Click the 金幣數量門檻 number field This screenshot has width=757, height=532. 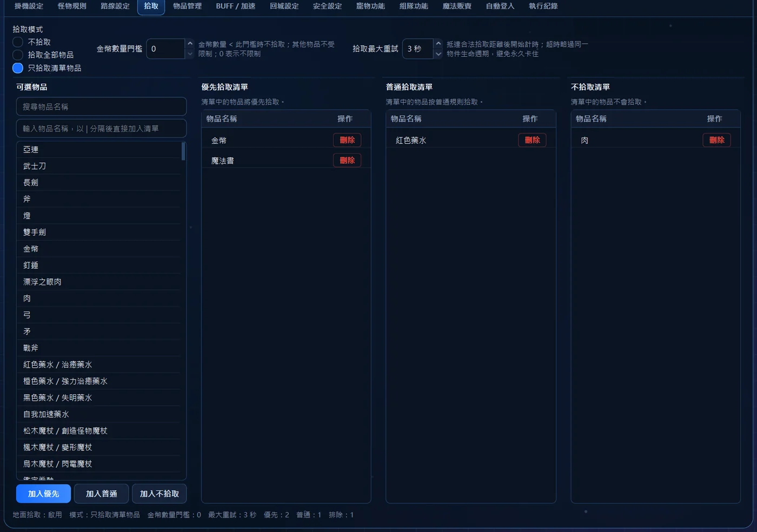tap(165, 49)
